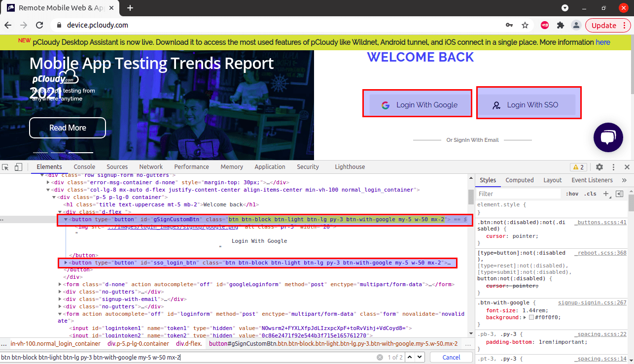Screen dimensions: 634x364
Task: Open the Computed styles tab
Action: coord(519,180)
